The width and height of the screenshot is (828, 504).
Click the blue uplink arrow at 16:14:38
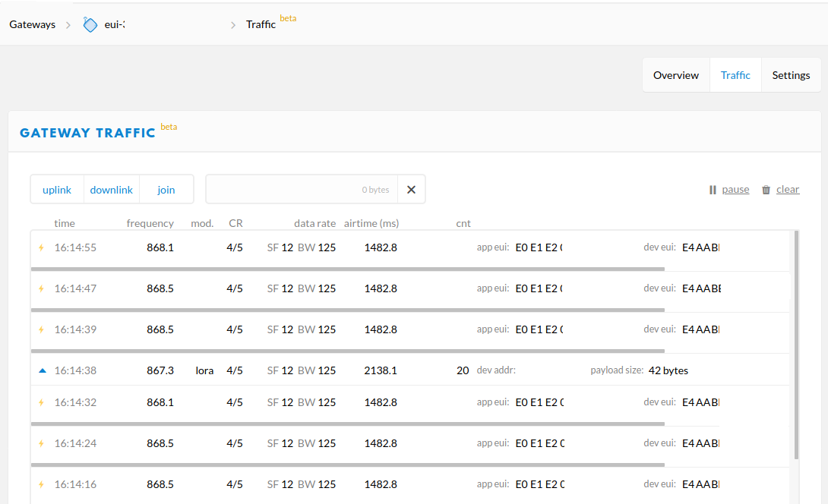[x=43, y=370]
